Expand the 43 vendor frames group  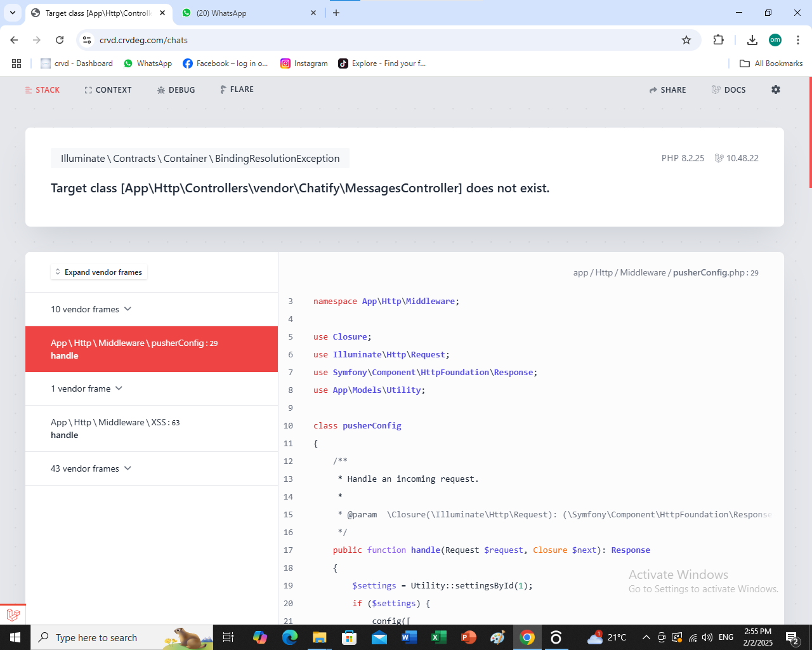pos(91,468)
